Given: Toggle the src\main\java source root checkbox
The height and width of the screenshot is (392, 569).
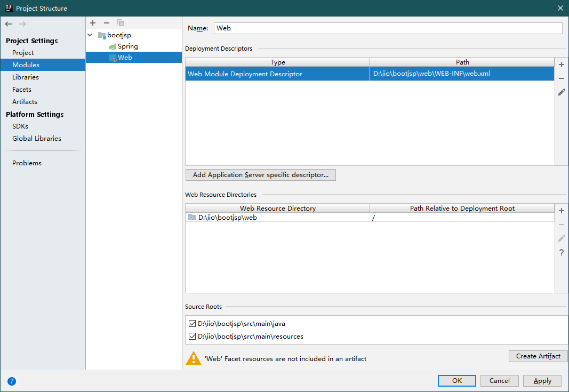Looking at the screenshot, I should click(193, 323).
